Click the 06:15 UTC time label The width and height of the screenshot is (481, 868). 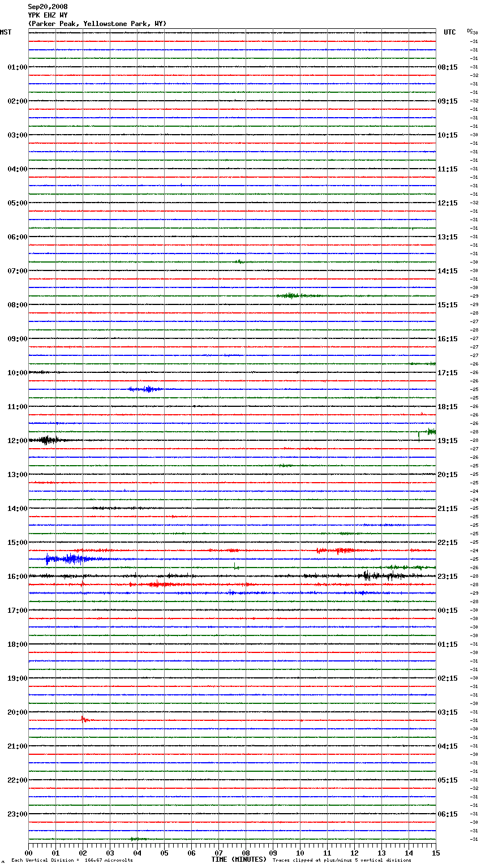(448, 814)
